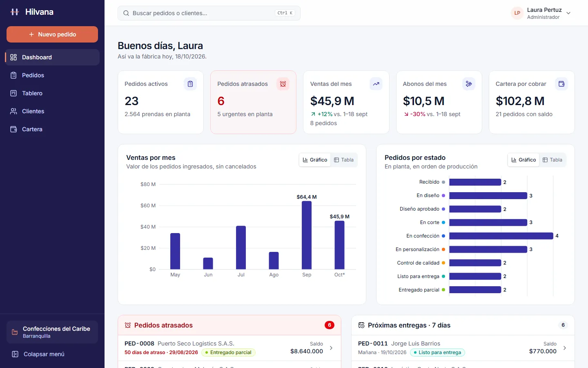Open the Laura Pertuz user menu chevron
This screenshot has width=588, height=368.
click(568, 13)
